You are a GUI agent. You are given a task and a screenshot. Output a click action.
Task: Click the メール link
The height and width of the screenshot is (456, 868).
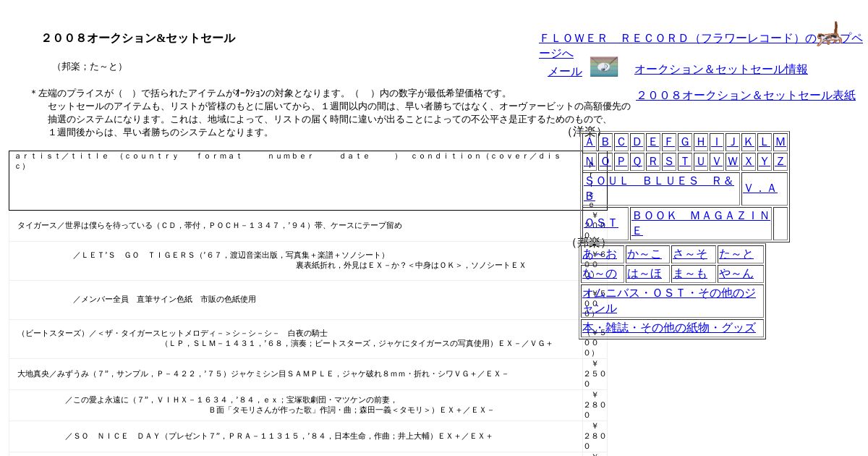click(565, 71)
